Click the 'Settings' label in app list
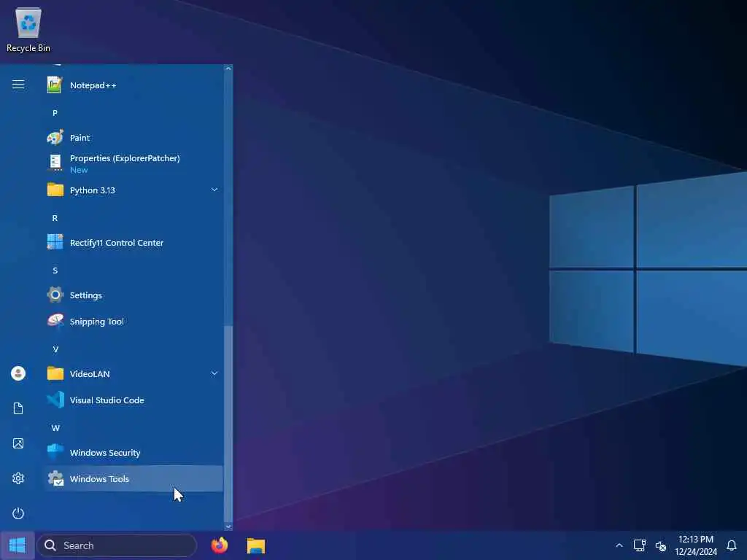Viewport: 747px width, 560px height. click(x=86, y=295)
